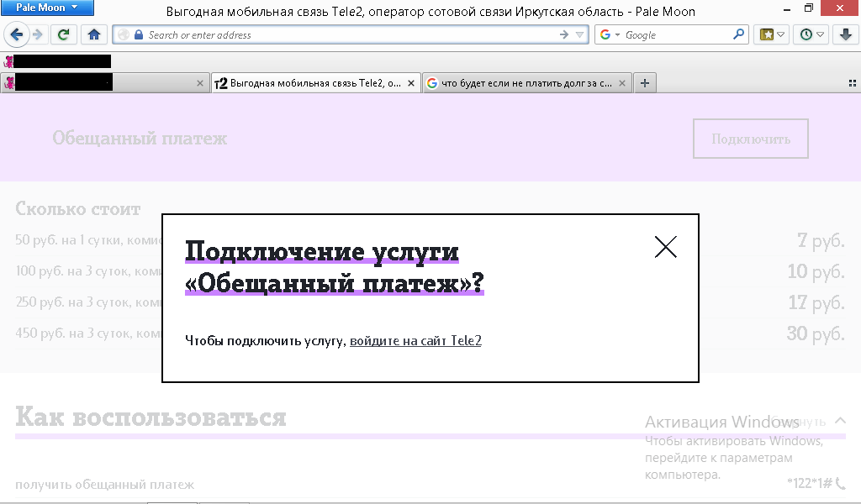Close the Google search tab
Screen dimensions: 861x504
621,83
